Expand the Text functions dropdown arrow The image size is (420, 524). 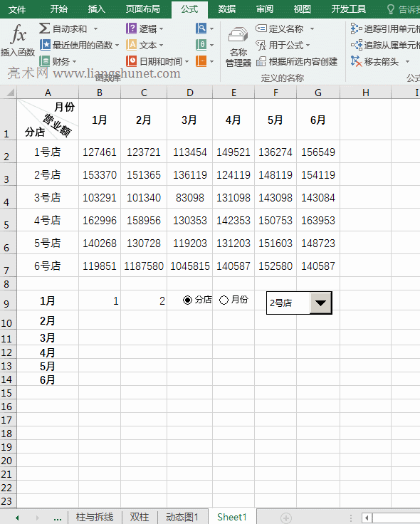click(161, 45)
